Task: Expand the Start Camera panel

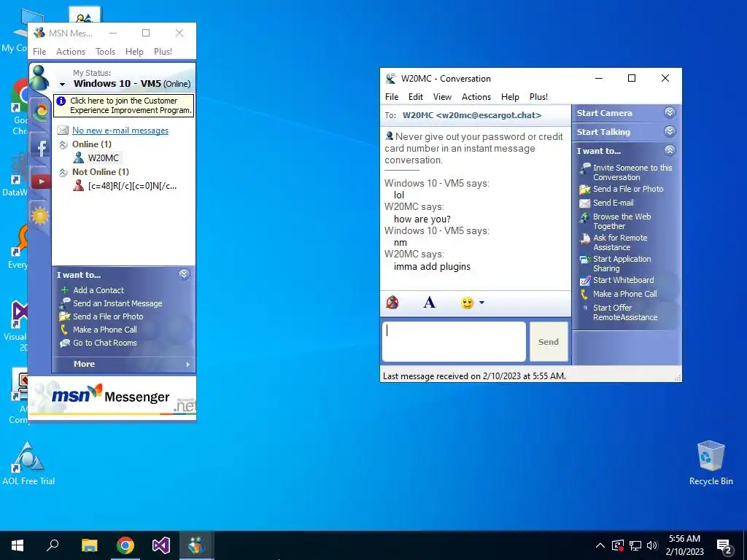Action: coord(670,112)
